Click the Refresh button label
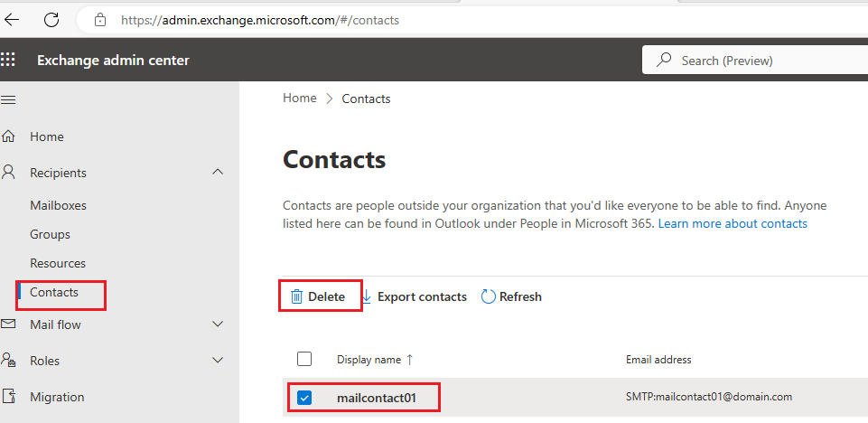868x423 pixels. coord(520,296)
